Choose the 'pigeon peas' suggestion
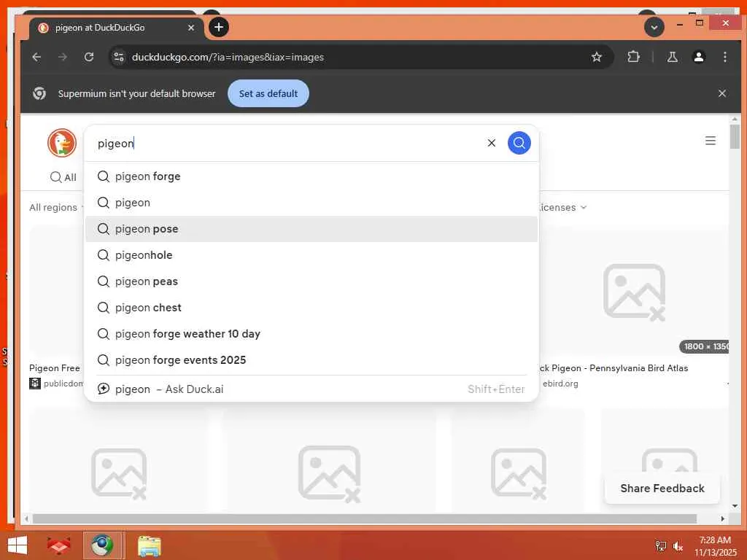Screen dimensions: 747x560 point(311,281)
